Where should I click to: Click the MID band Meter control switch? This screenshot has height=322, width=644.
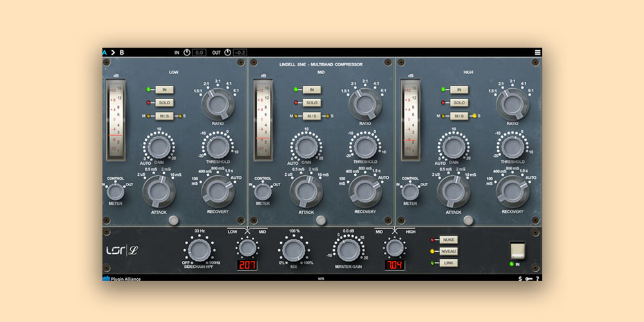pos(263,192)
